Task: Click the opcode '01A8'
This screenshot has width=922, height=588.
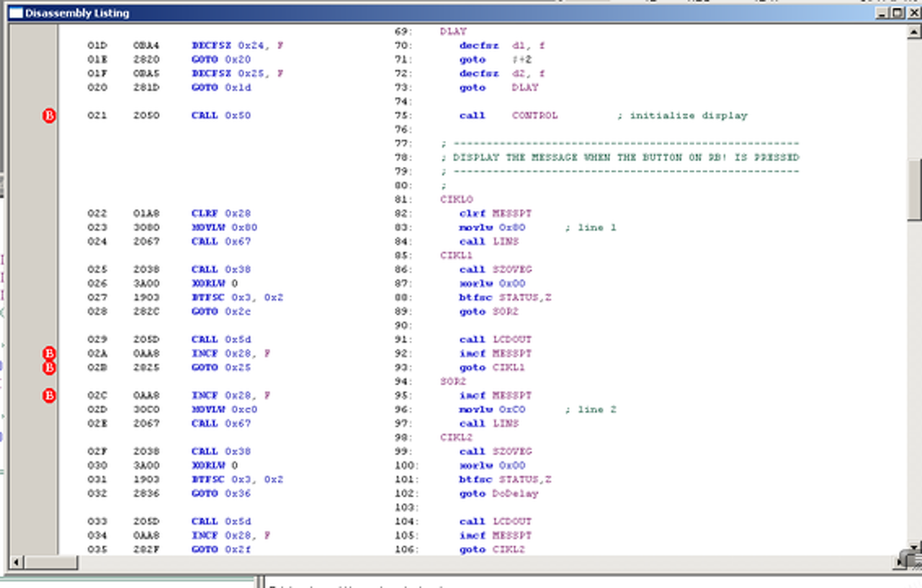Action: tap(146, 214)
